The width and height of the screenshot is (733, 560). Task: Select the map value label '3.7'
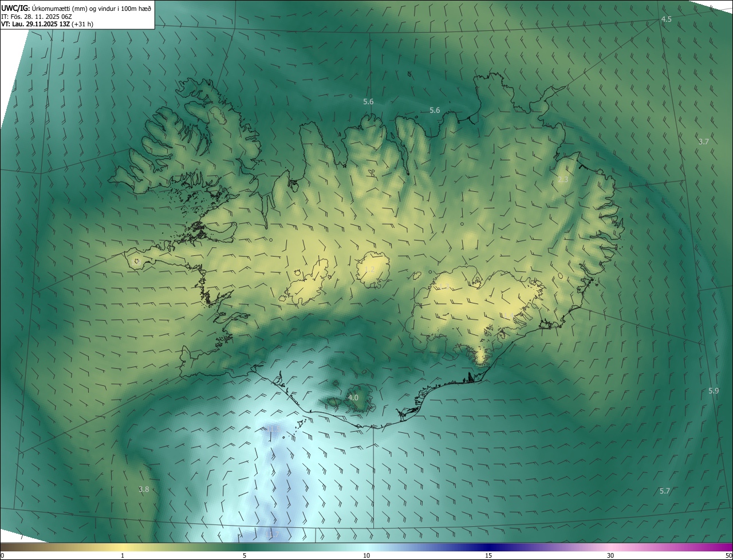(x=704, y=141)
